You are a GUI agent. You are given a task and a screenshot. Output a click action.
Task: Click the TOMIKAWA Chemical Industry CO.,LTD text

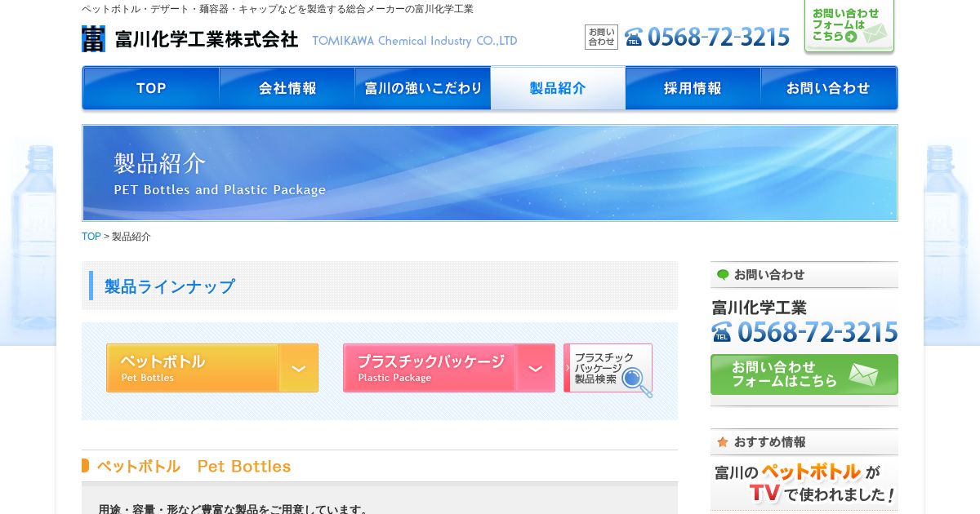415,41
